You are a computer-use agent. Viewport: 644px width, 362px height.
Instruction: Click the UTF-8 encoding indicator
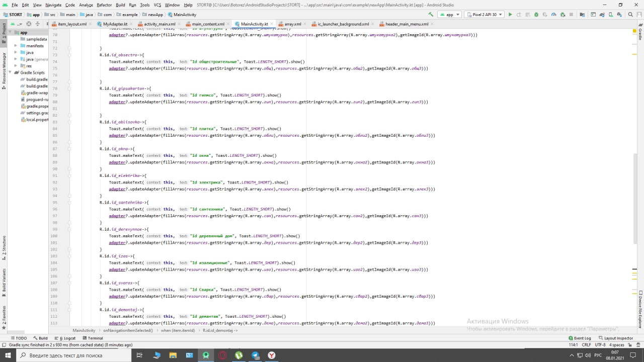[x=600, y=345]
